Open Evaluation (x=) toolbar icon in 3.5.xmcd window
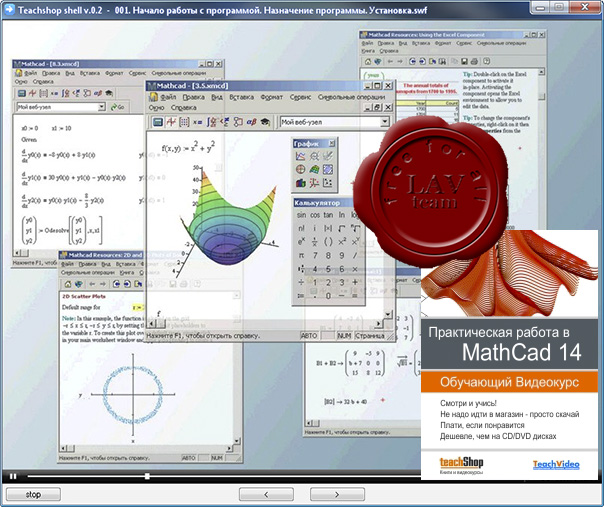 tap(198, 122)
